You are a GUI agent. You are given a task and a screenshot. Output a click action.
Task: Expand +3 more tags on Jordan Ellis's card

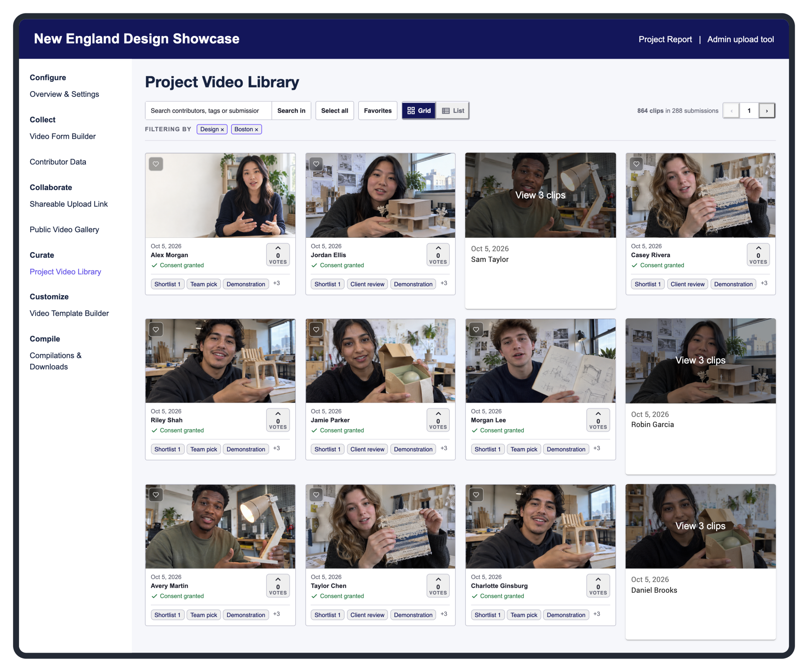(444, 284)
